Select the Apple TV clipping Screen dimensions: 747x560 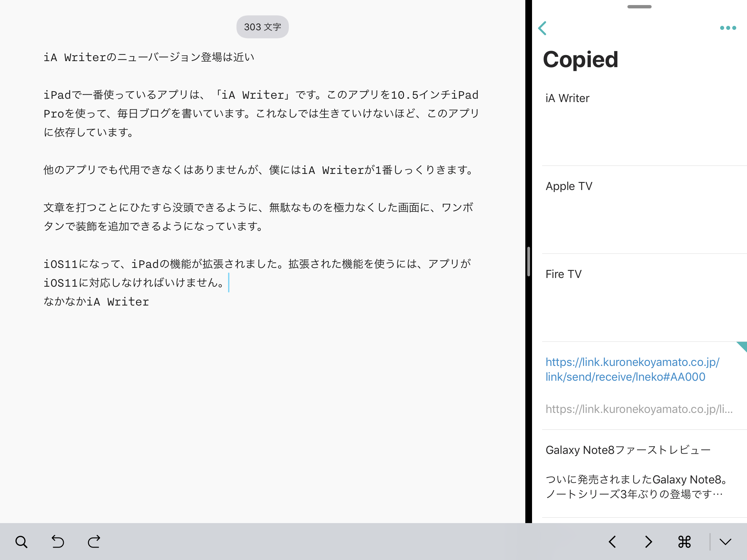tap(644, 210)
